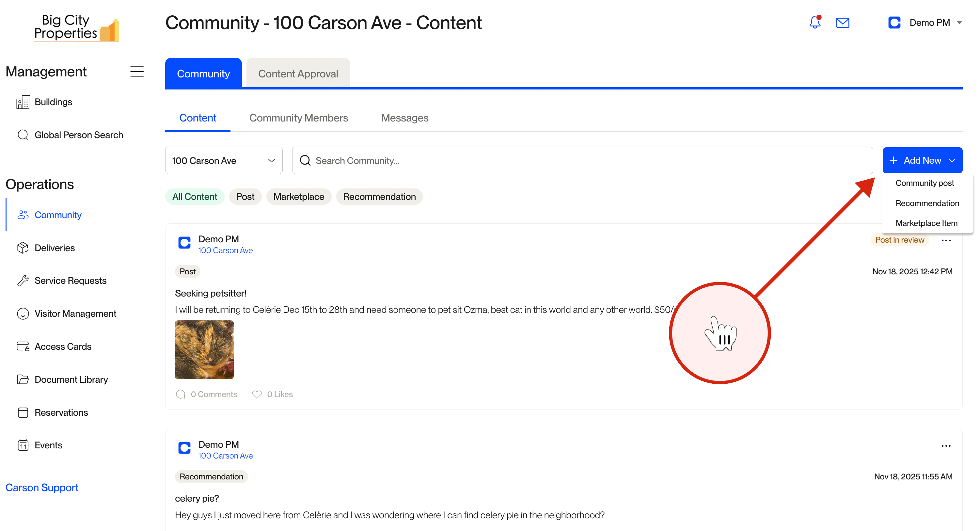980x531 pixels.
Task: Click the Access Cards icon
Action: (23, 346)
